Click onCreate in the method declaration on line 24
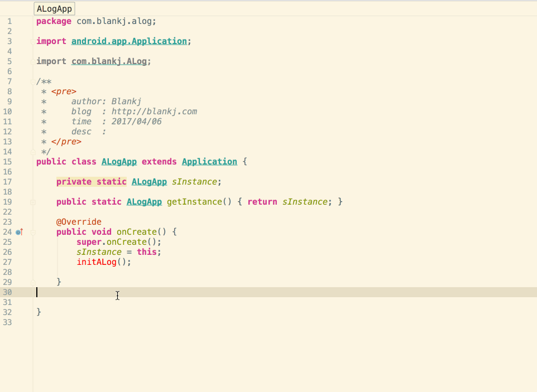537x392 pixels. (x=137, y=232)
